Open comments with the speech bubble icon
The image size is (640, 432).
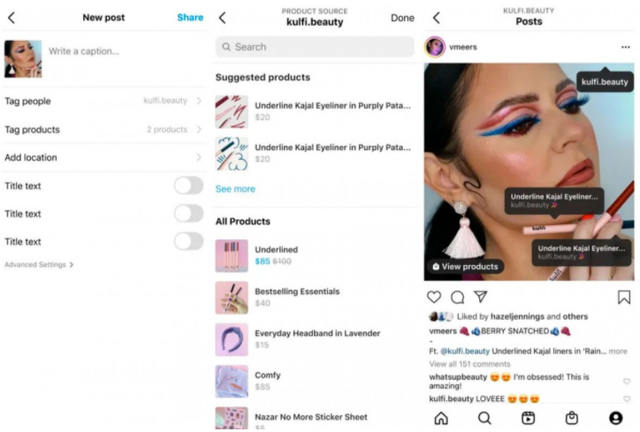[x=457, y=297]
